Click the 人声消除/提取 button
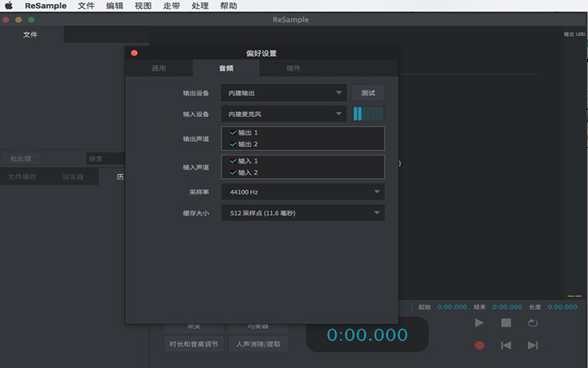The height and width of the screenshot is (368, 588). (259, 344)
